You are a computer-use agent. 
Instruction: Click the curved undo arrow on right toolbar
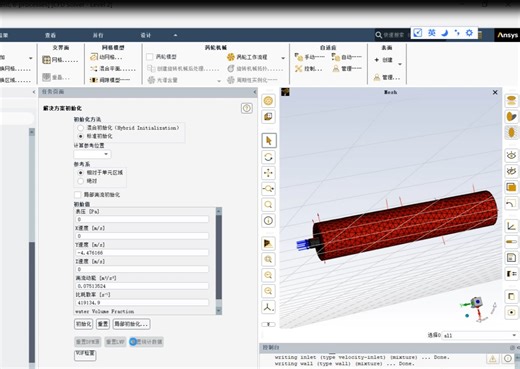(x=511, y=203)
